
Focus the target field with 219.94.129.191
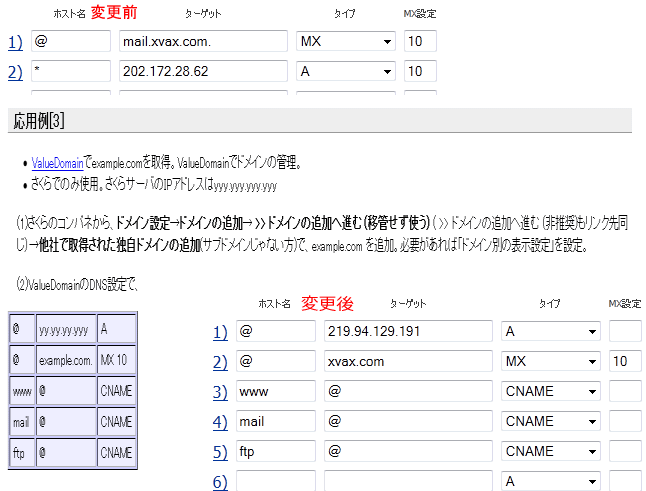coord(408,332)
